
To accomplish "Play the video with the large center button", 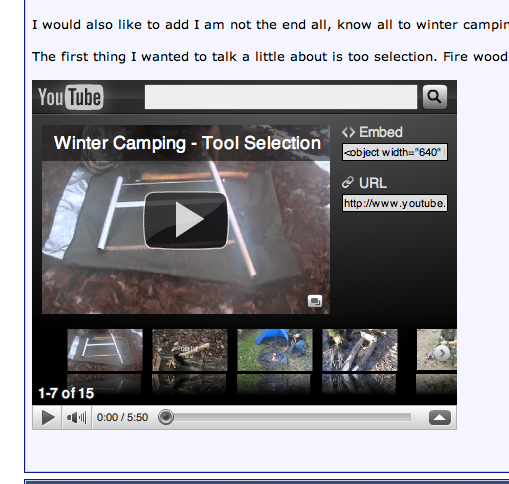I will click(186, 220).
